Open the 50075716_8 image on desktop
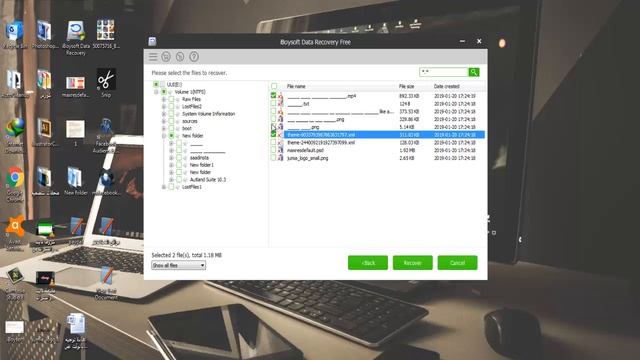This screenshot has width=640, height=360. 106,34
